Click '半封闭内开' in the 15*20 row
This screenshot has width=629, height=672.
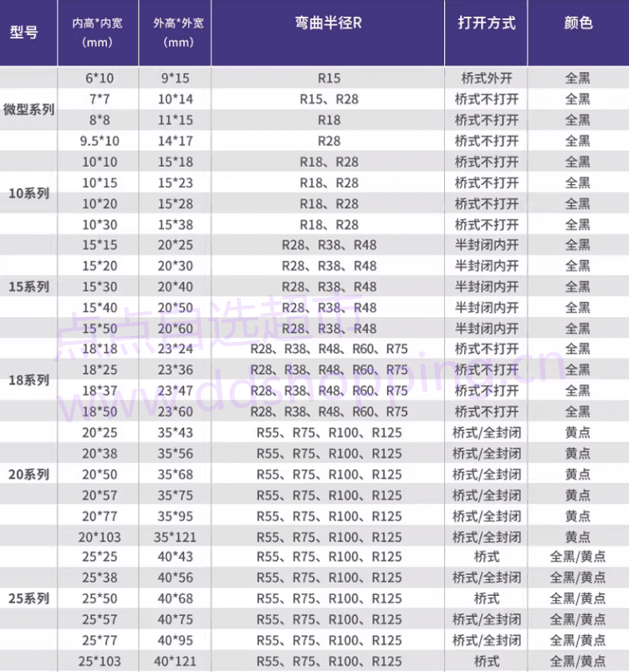[x=486, y=266]
